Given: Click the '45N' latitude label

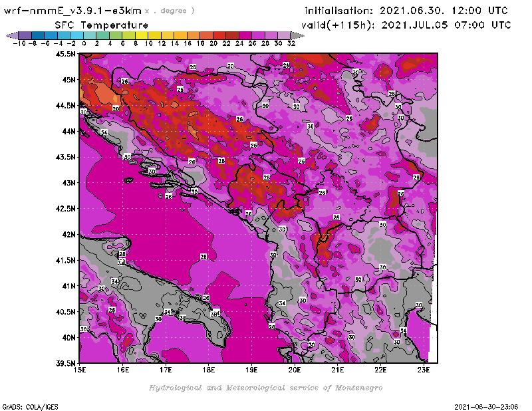Looking at the screenshot, I should pyautogui.click(x=68, y=80).
